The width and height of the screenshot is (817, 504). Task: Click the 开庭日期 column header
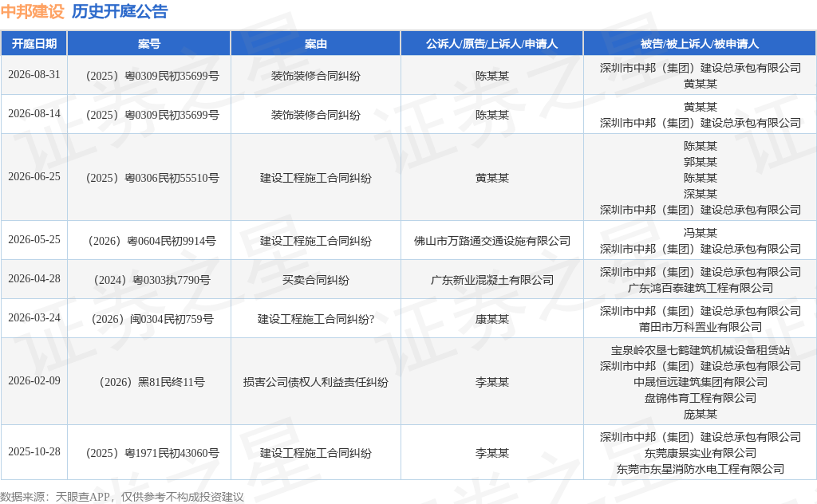pyautogui.click(x=34, y=44)
